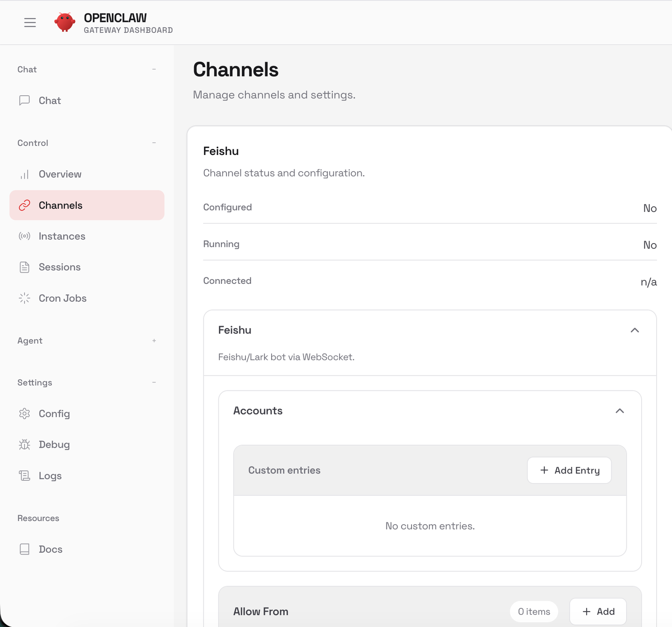Click the Debug bug icon
Image resolution: width=672 pixels, height=627 pixels.
[25, 444]
